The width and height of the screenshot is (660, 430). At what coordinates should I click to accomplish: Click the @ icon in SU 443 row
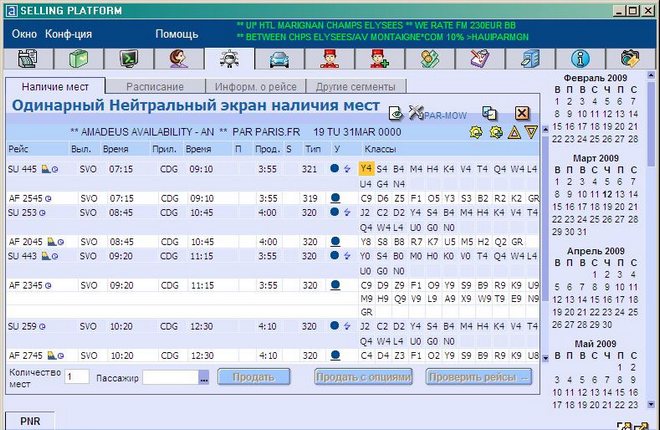[x=55, y=256]
